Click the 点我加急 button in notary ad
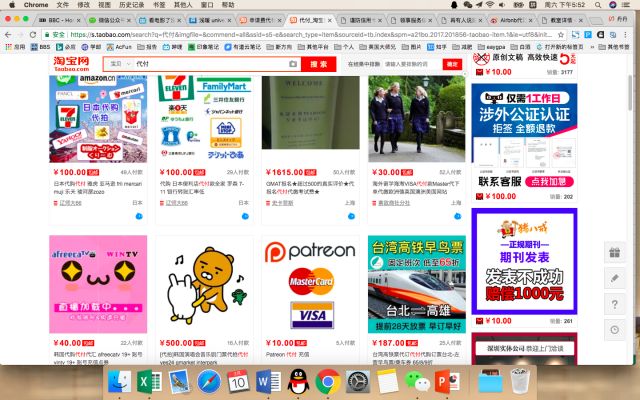 pyautogui.click(x=549, y=182)
